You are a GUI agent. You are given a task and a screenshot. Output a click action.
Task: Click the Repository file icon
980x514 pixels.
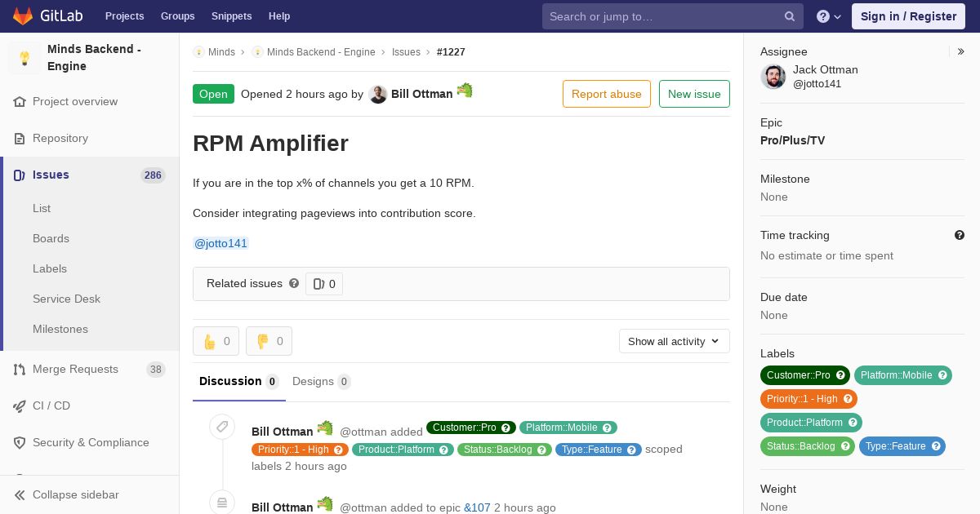(x=20, y=139)
